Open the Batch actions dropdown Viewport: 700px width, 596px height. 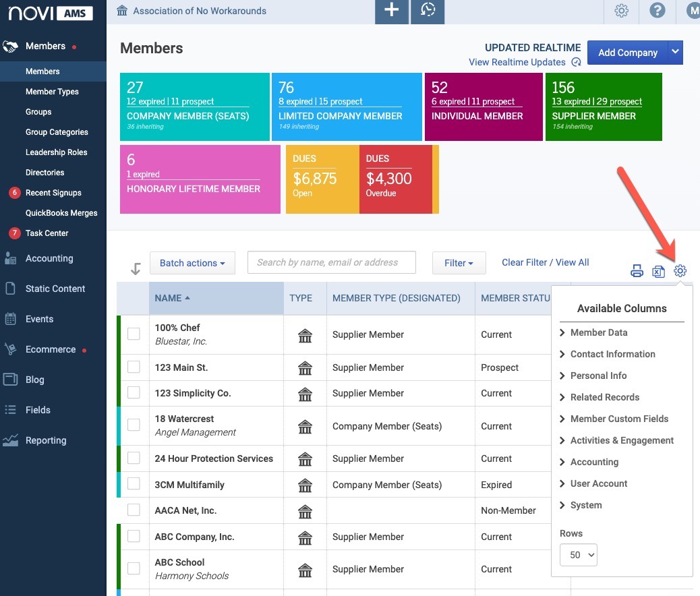click(x=192, y=263)
